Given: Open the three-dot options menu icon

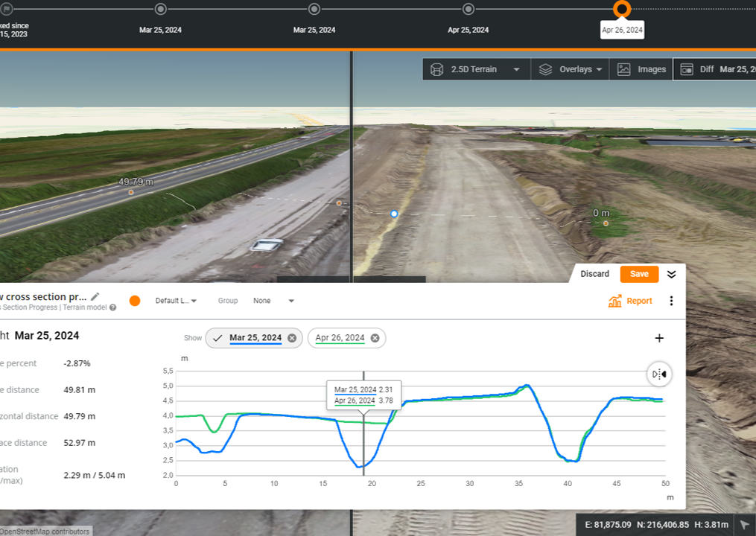Looking at the screenshot, I should pos(673,301).
